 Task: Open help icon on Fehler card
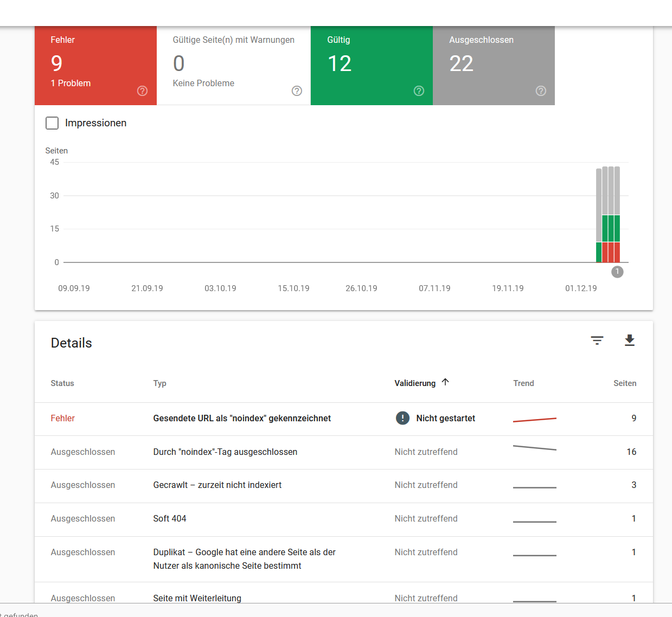click(142, 91)
